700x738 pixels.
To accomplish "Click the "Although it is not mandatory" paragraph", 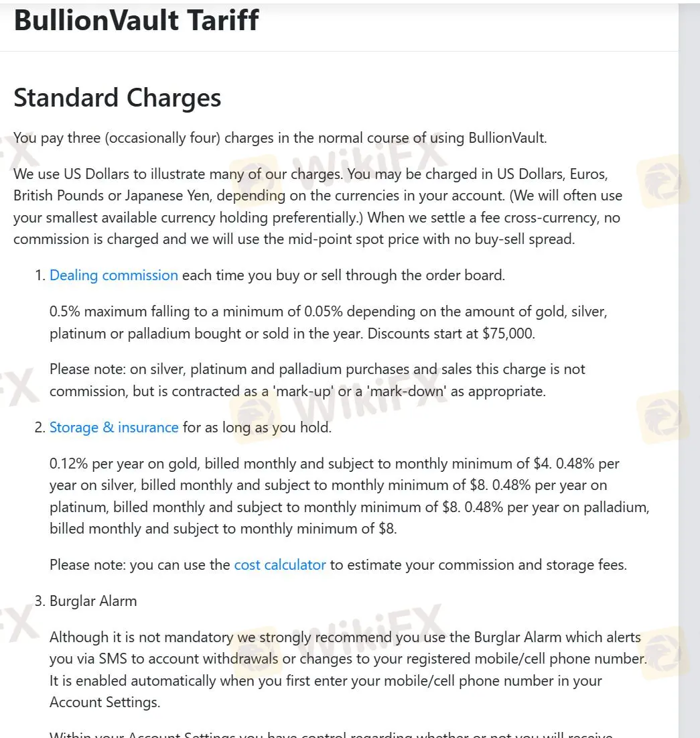I will pyautogui.click(x=348, y=670).
